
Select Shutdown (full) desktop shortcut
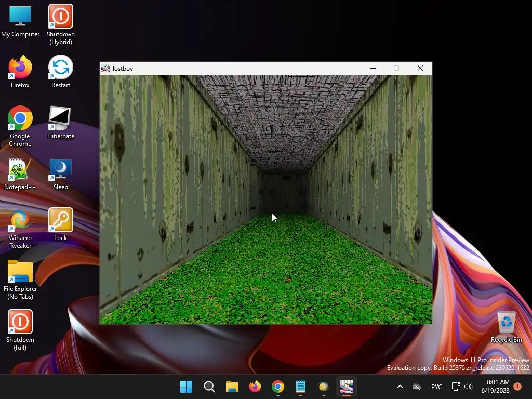[x=20, y=330]
